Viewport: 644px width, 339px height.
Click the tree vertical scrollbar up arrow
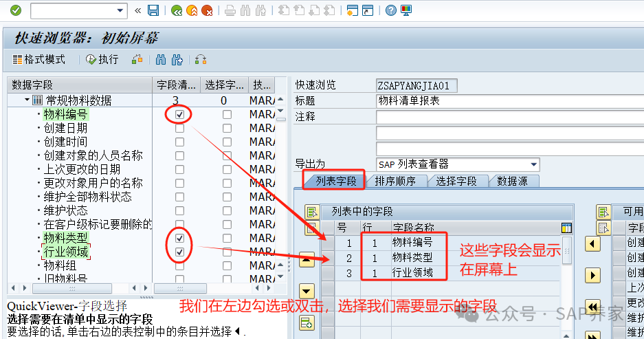280,100
